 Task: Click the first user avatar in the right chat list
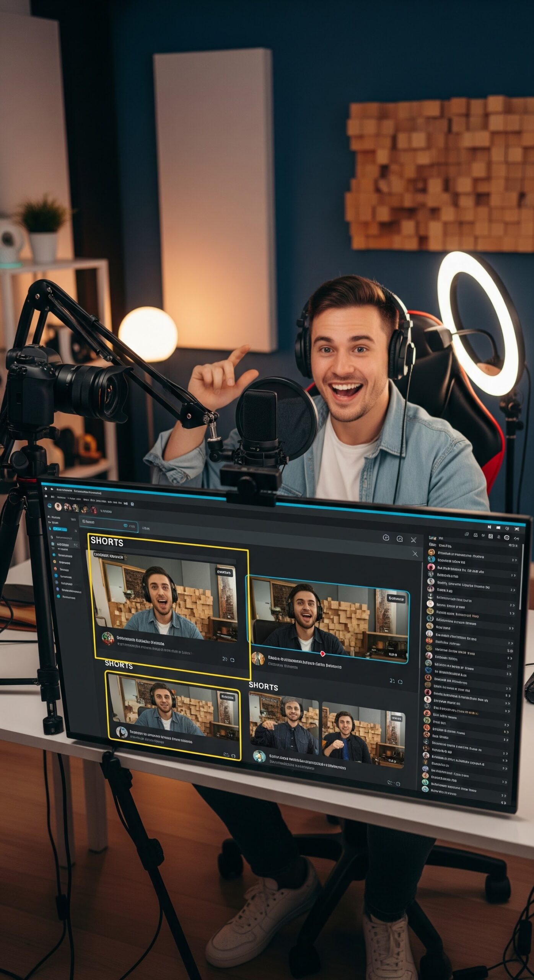coord(431,552)
